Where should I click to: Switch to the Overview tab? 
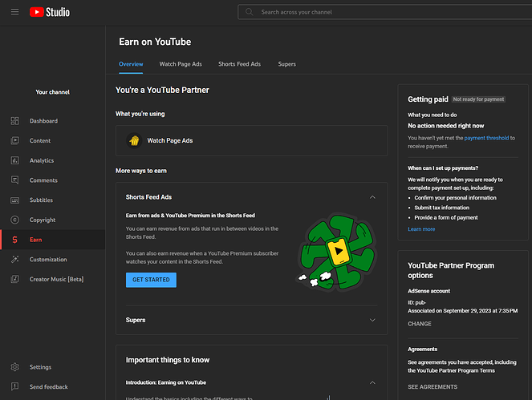click(131, 64)
